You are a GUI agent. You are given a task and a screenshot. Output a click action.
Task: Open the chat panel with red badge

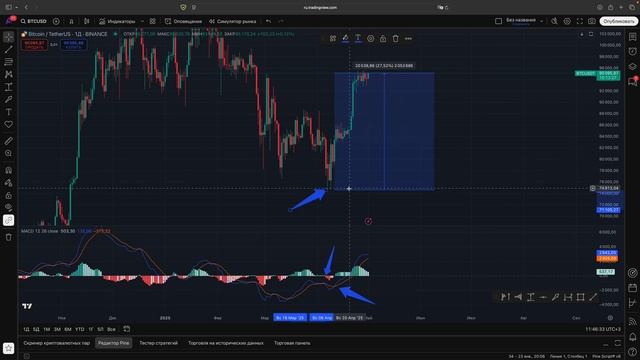click(632, 81)
